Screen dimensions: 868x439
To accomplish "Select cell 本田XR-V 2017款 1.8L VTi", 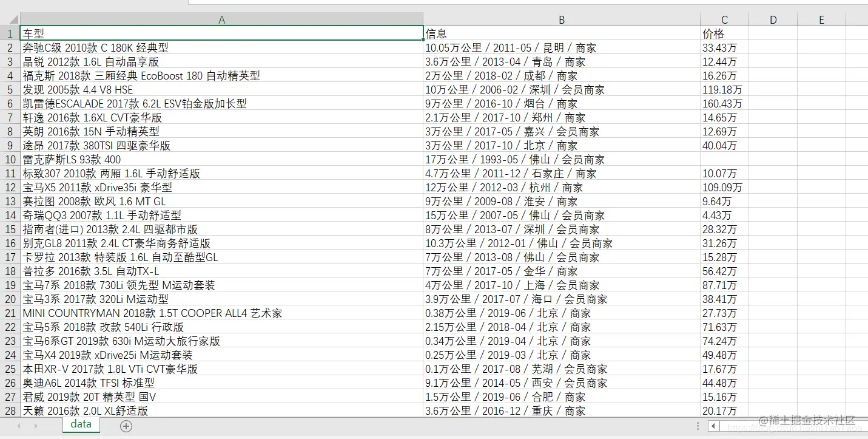I will (x=222, y=369).
